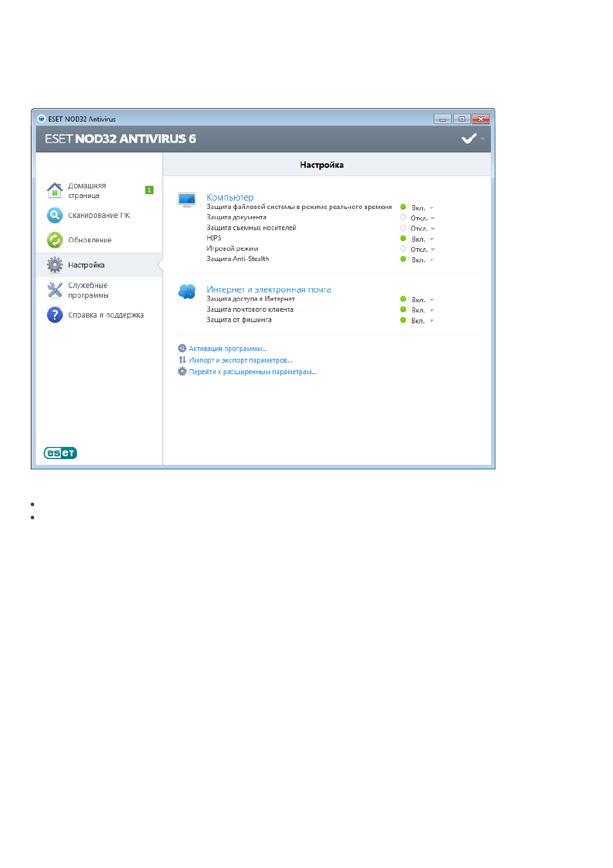This screenshot has height=868, width=613.
Task: Toggle status dot for Защита почтового клиента
Action: [403, 309]
